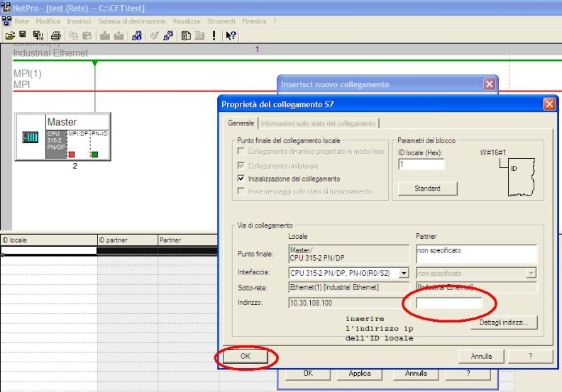Click the greyed catalog folder icon
Image resolution: width=562 pixels, height=392 pixels.
coord(199,35)
